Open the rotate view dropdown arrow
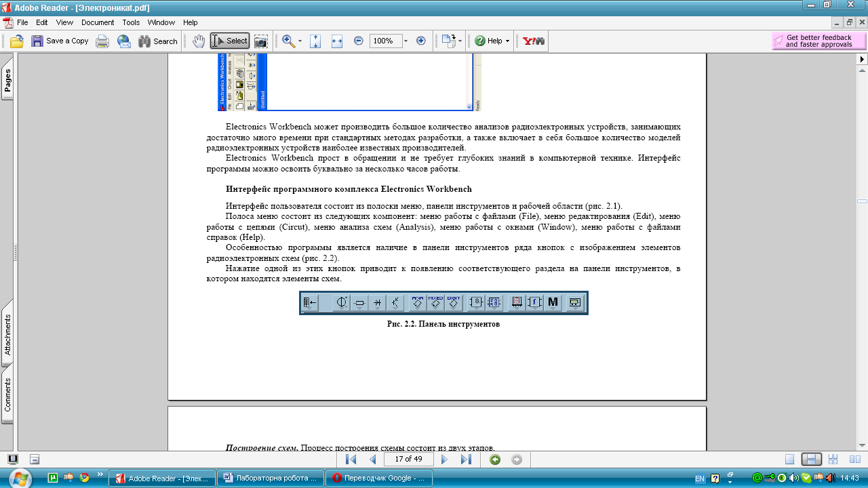 460,41
